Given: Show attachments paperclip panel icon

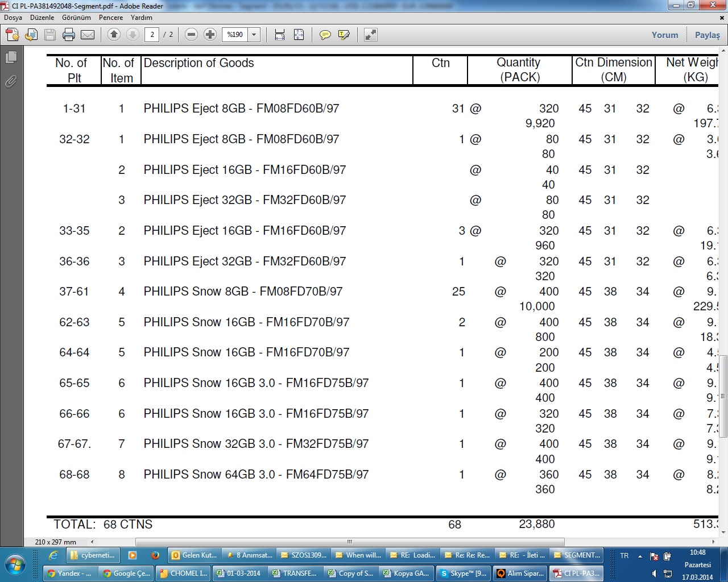Looking at the screenshot, I should (x=11, y=82).
